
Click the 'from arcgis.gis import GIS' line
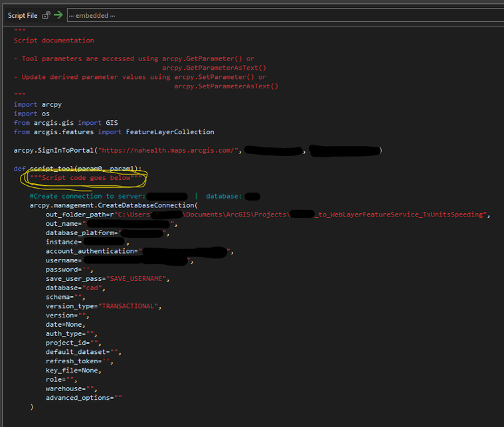66,123
